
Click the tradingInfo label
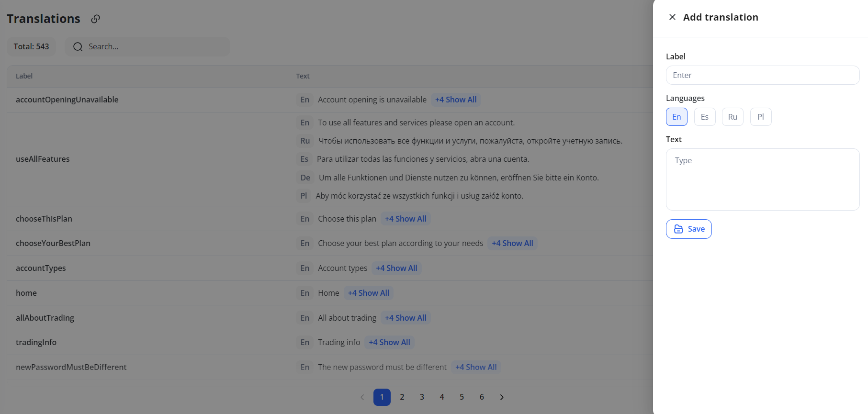(x=36, y=342)
